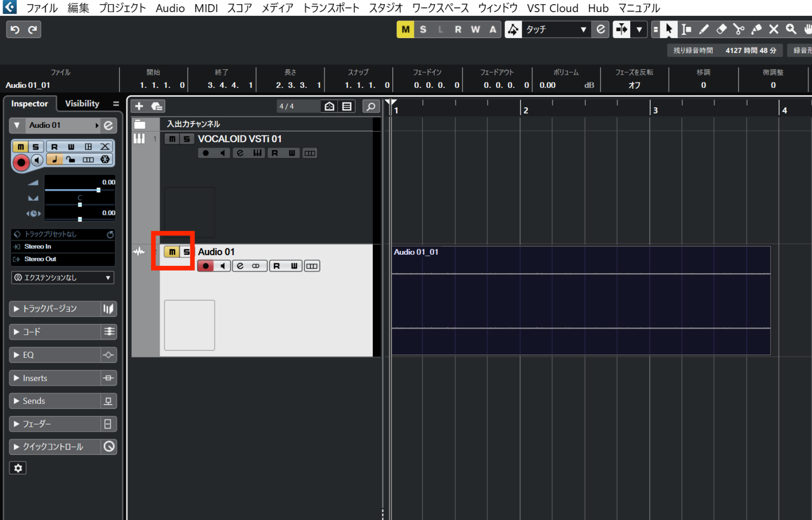
Task: Click the Undo button
Action: 14,29
